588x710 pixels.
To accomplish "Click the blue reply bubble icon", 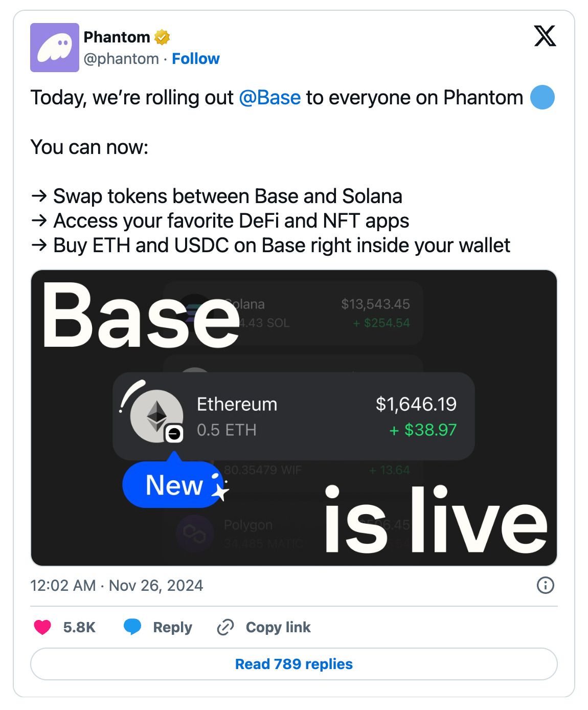I will pos(132,627).
